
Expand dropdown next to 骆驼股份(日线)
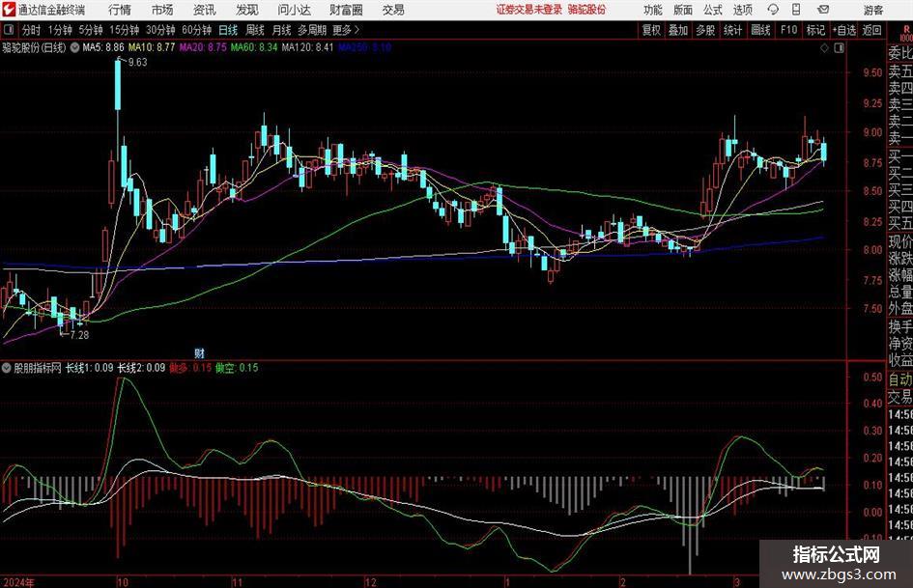(x=74, y=47)
